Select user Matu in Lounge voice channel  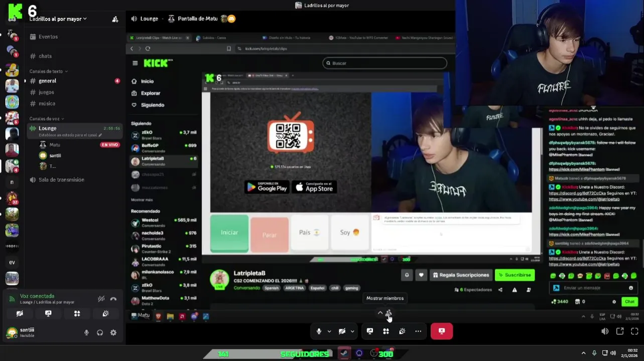pyautogui.click(x=55, y=145)
